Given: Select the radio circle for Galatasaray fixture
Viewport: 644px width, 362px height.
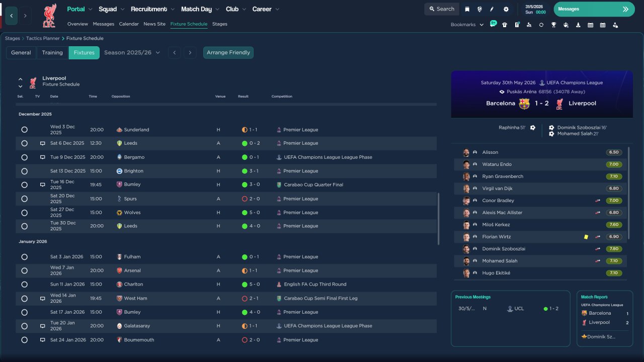Looking at the screenshot, I should pyautogui.click(x=24, y=326).
